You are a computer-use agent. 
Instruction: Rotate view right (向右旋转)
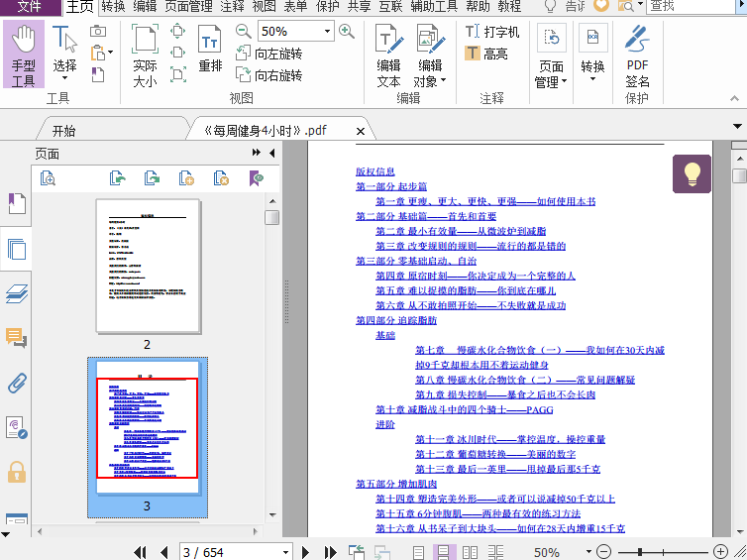tap(268, 74)
